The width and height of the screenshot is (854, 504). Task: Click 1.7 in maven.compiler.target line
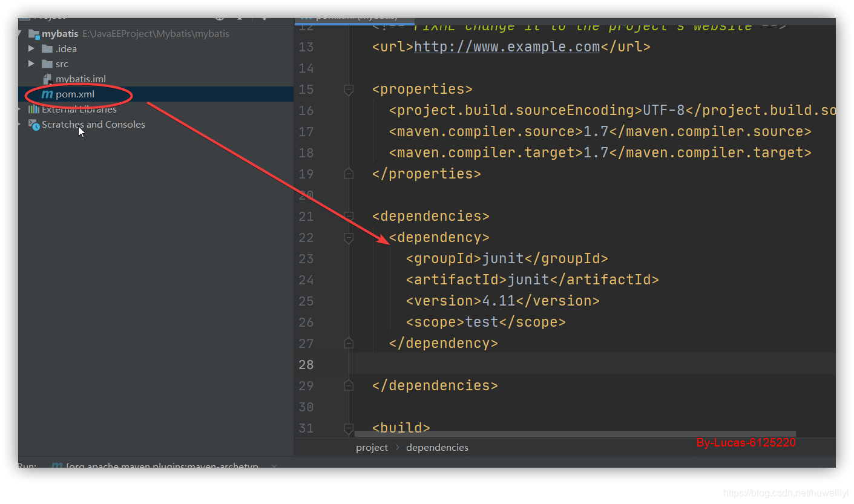click(596, 152)
